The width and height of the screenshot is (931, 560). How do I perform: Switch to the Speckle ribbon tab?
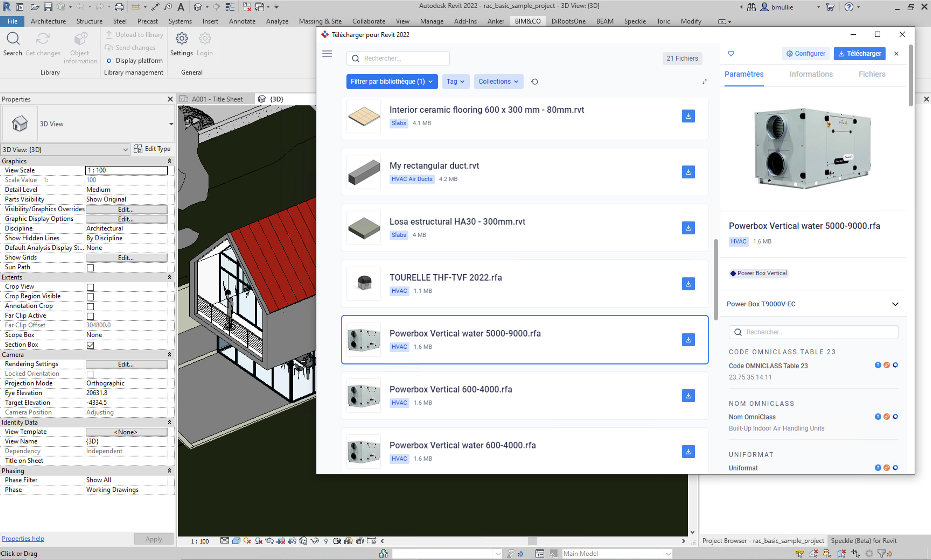pos(635,21)
